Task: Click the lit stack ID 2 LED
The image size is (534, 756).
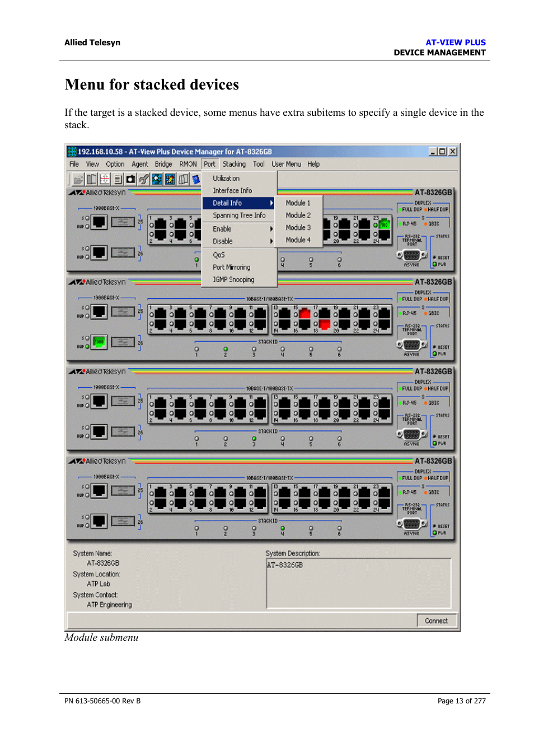Action: pyautogui.click(x=226, y=349)
